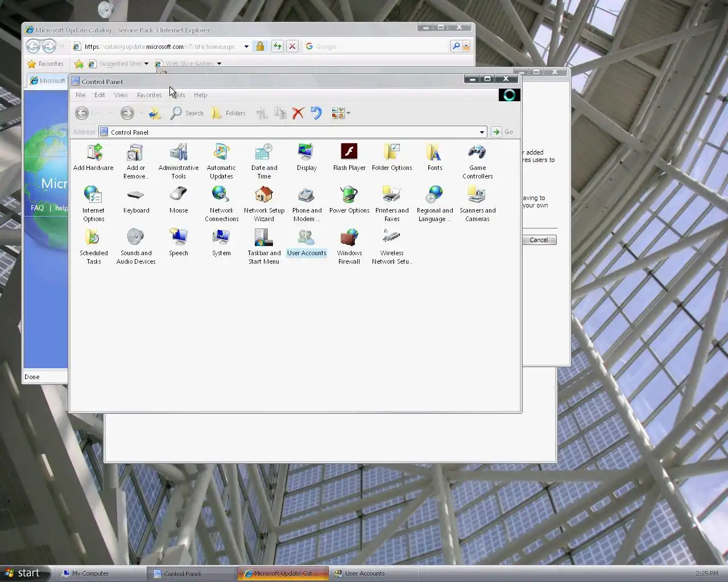The image size is (728, 582).
Task: Open the Edit menu in Control Panel
Action: [100, 95]
